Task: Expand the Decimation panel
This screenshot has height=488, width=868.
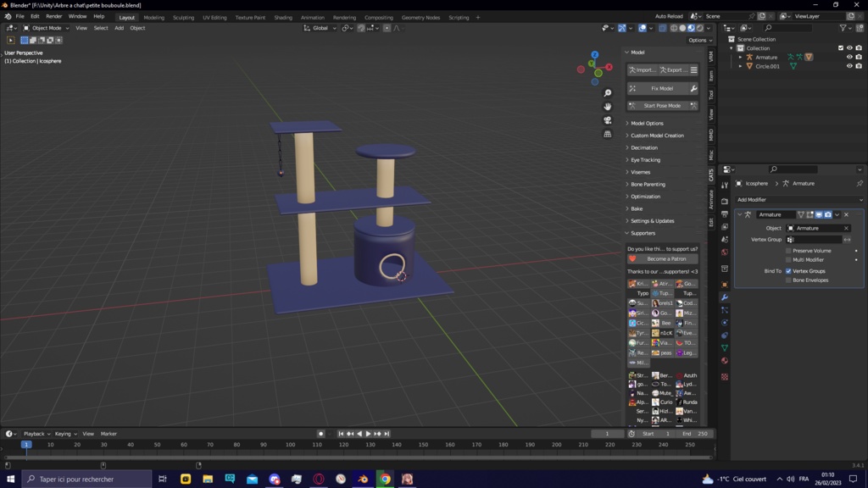Action: (x=644, y=147)
